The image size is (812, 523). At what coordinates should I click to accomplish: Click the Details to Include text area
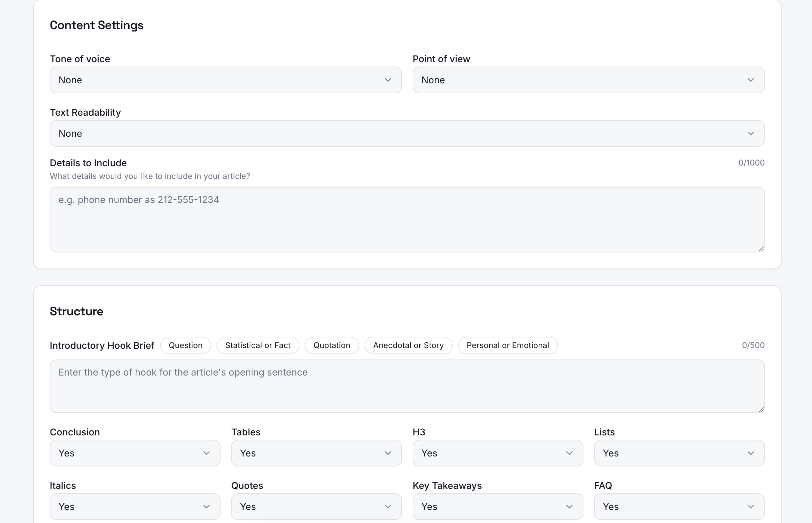tap(407, 219)
